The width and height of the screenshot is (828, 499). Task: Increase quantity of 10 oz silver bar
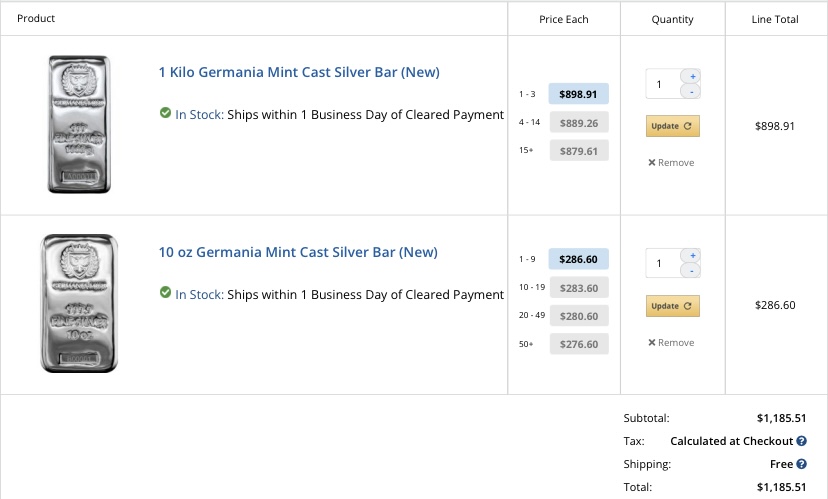point(693,256)
